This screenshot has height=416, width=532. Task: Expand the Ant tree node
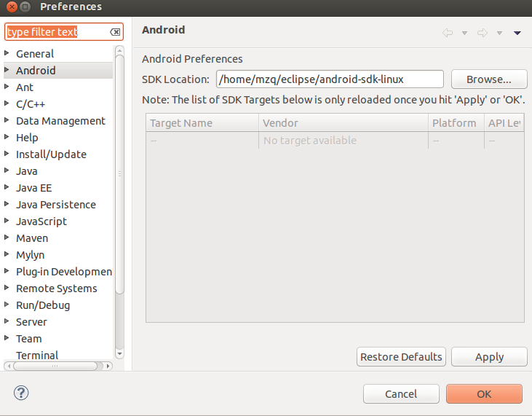(x=7, y=87)
